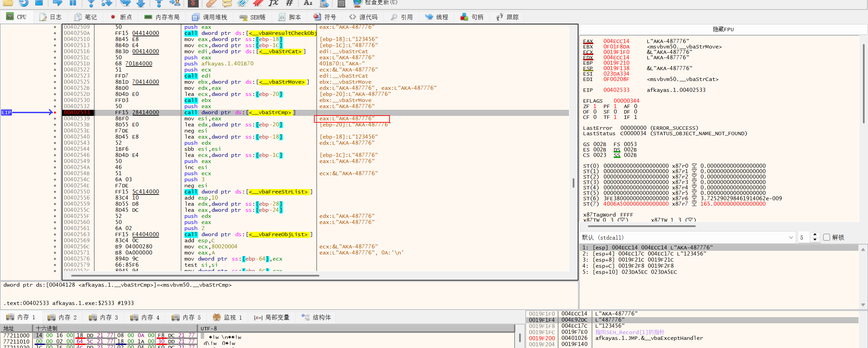
Task: Click the 跟踪 trace icon
Action: point(499,17)
